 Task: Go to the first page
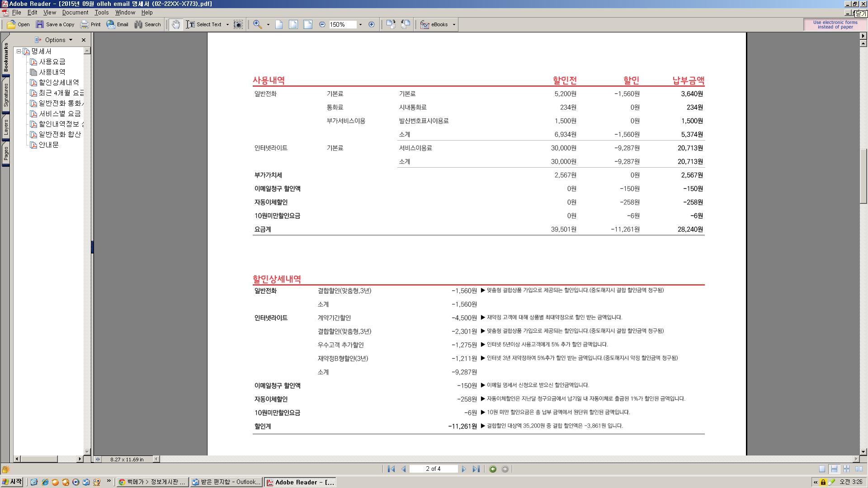pos(391,469)
